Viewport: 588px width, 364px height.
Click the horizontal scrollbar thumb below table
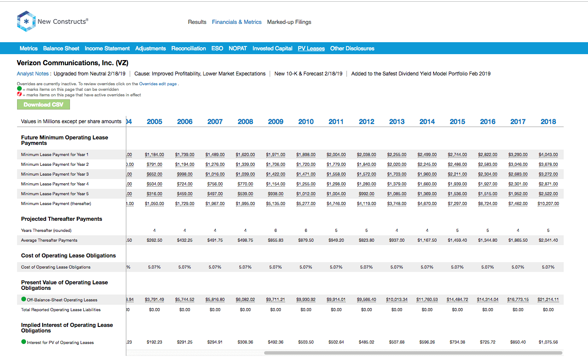[x=413, y=353]
